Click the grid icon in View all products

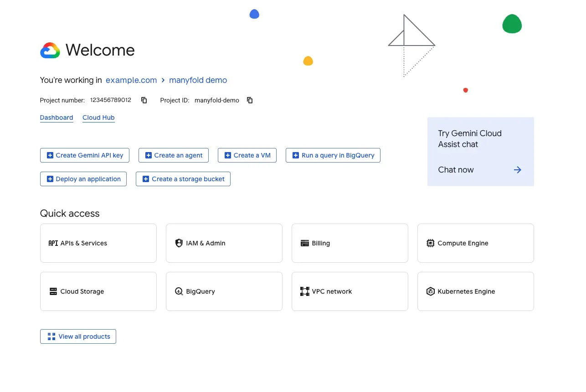51,336
